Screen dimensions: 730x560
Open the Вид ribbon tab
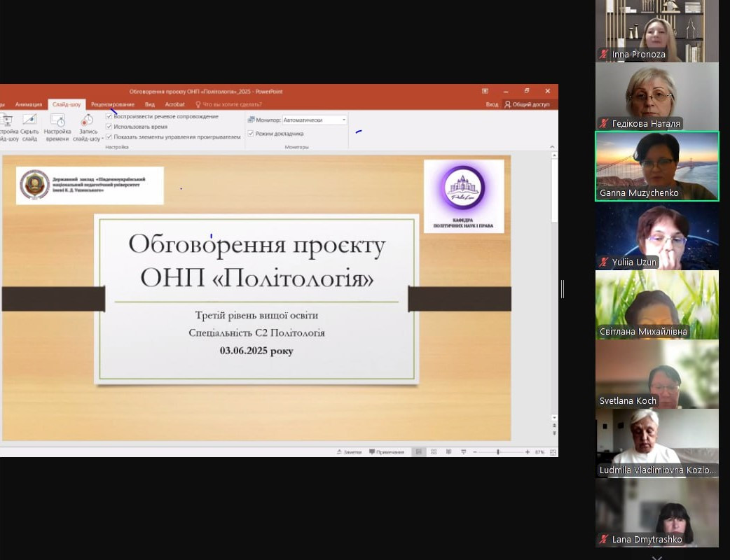[149, 104]
